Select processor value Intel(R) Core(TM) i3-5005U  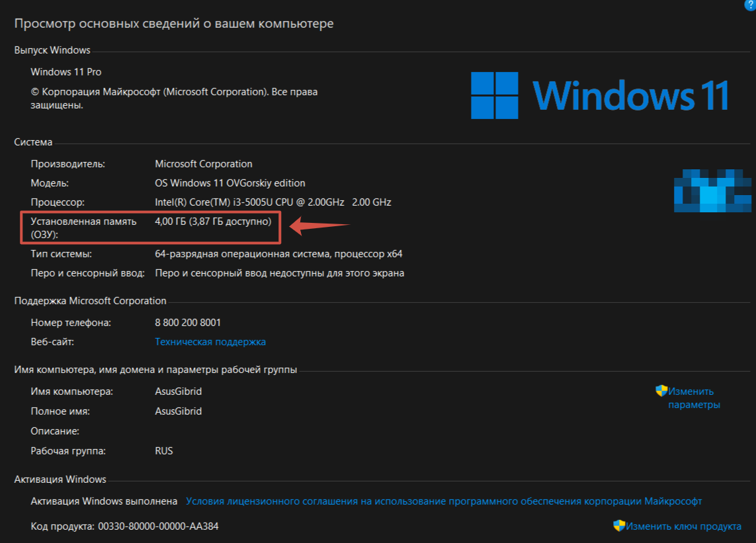273,202
